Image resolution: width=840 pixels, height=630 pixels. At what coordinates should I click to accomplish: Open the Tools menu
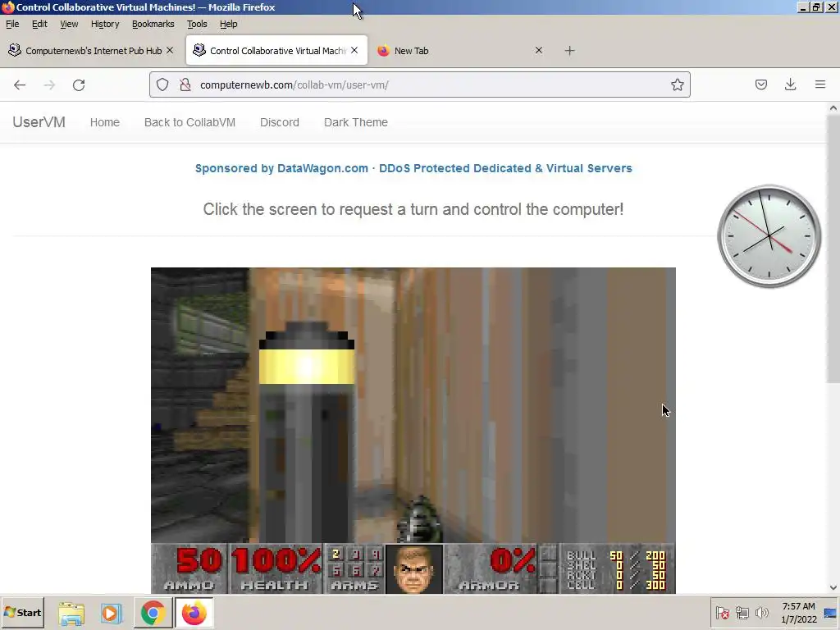(x=197, y=24)
